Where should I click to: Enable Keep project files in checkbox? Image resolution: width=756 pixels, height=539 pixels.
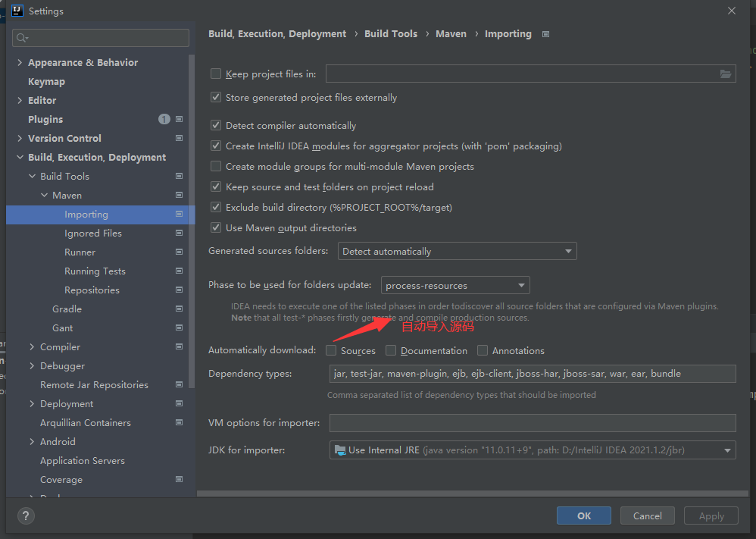216,74
